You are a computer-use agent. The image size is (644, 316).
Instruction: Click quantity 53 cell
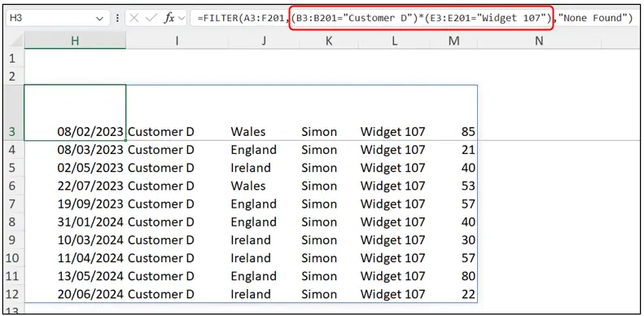[453, 186]
